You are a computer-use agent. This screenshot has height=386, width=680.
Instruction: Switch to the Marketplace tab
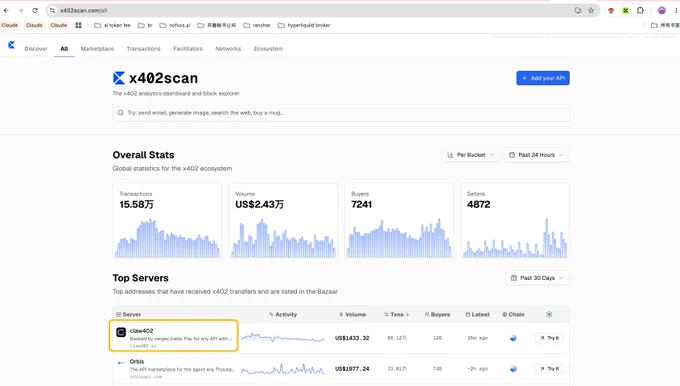(97, 49)
